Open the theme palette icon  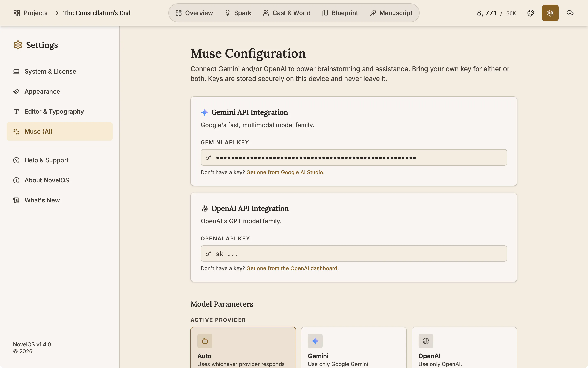click(x=531, y=13)
